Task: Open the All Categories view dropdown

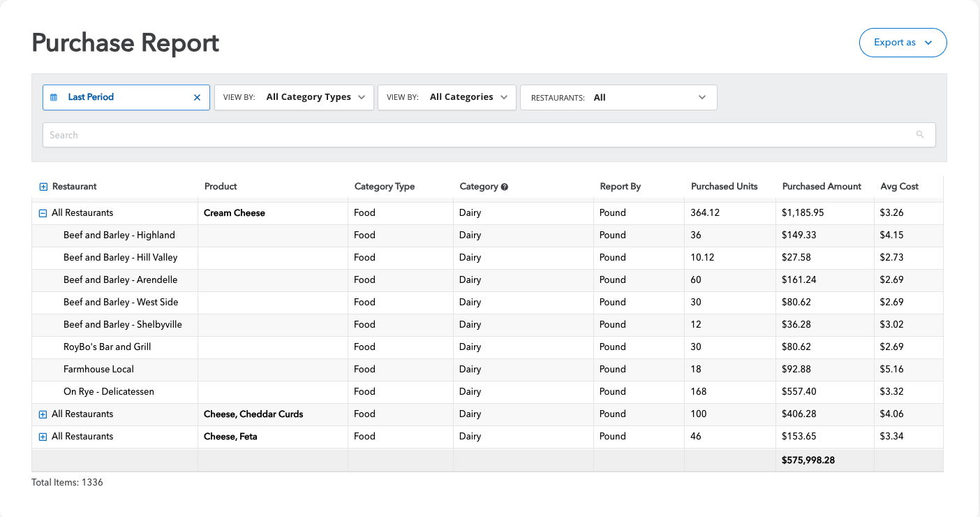Action: coord(447,97)
